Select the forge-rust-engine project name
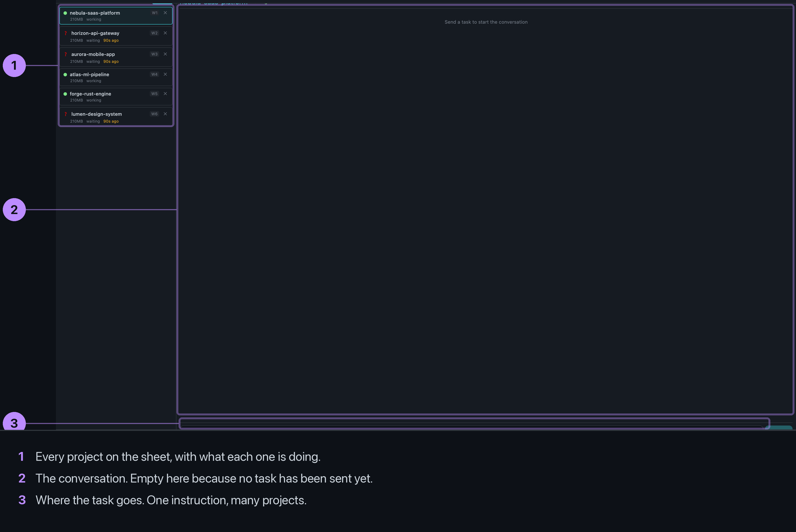796x532 pixels. [90, 94]
